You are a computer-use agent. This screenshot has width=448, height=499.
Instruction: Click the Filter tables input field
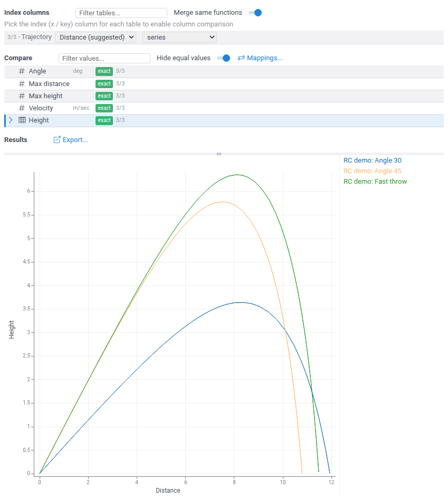[x=121, y=13]
